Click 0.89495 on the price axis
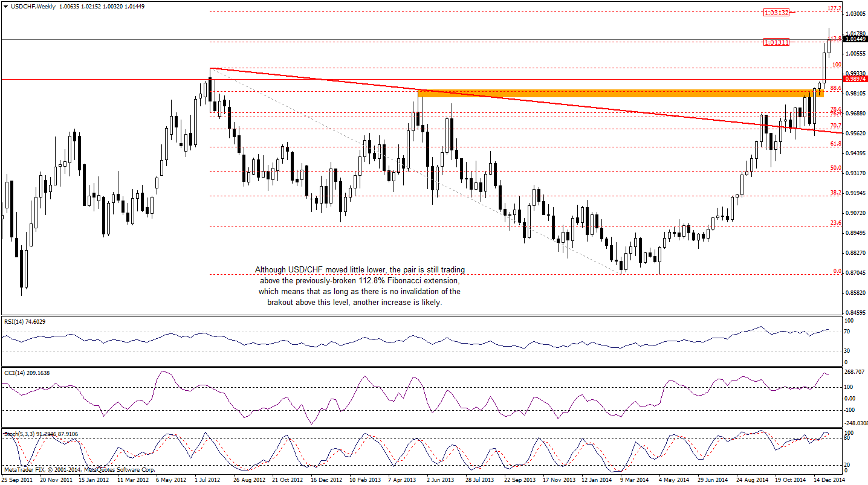868x485 pixels. coord(857,233)
